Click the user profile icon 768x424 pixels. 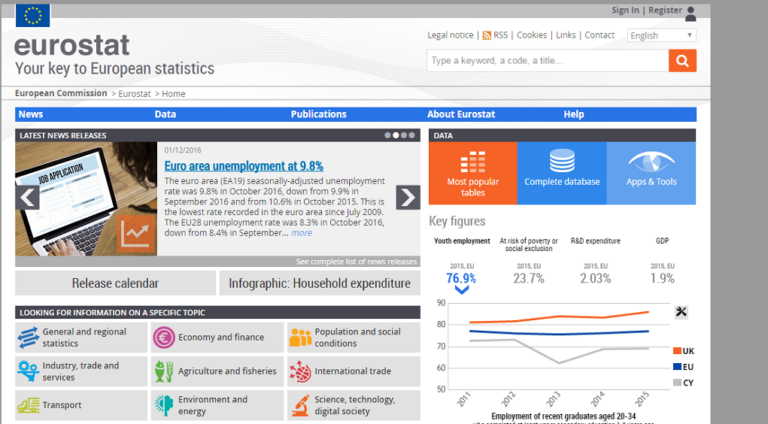[x=691, y=14]
